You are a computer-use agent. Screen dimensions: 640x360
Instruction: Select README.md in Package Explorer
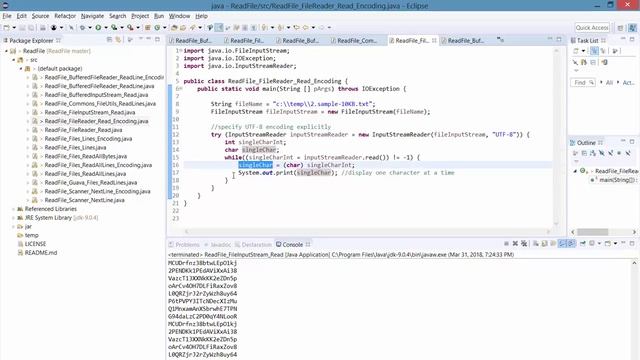click(x=41, y=253)
